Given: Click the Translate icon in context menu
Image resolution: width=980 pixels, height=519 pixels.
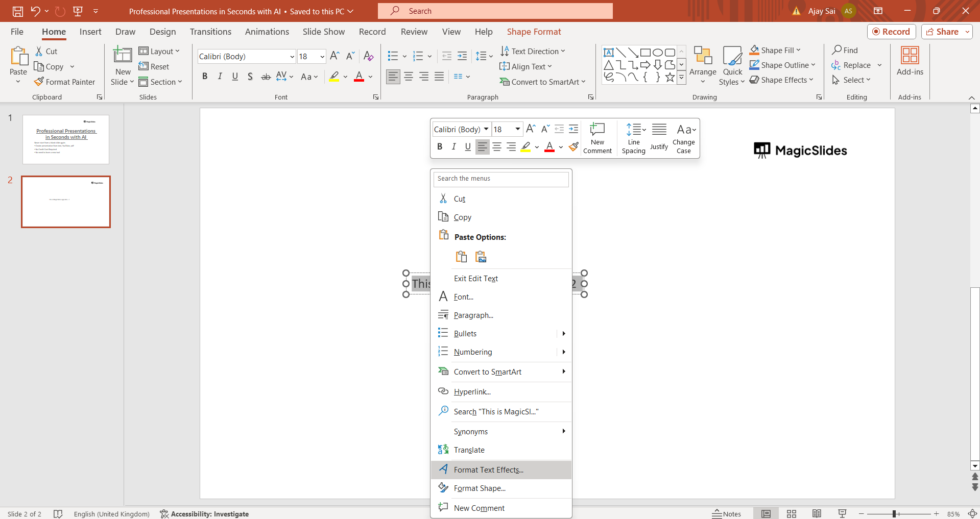Looking at the screenshot, I should [443, 450].
